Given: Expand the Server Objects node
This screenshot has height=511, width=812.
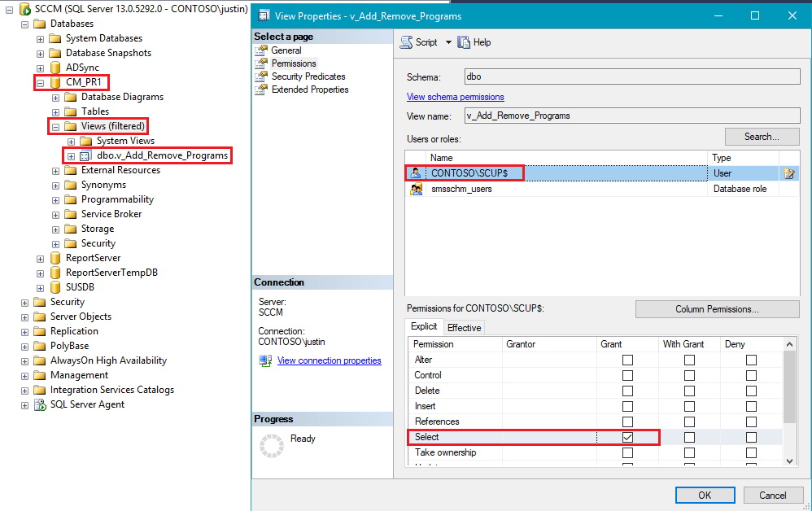Looking at the screenshot, I should pyautogui.click(x=24, y=317).
